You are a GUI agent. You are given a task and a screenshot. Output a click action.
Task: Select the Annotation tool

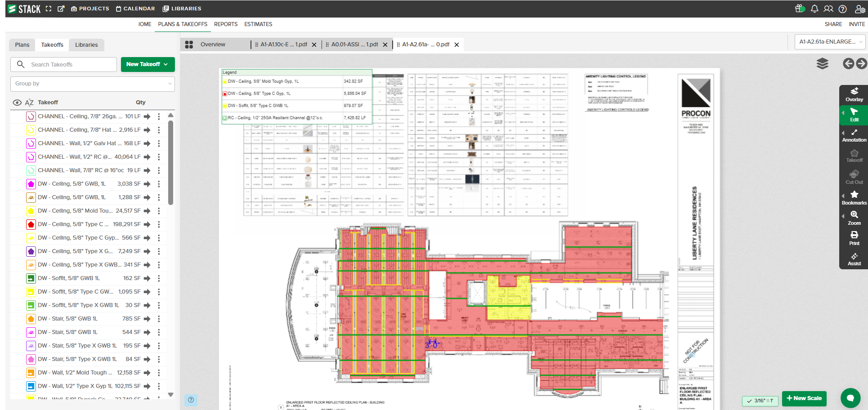pos(854,135)
